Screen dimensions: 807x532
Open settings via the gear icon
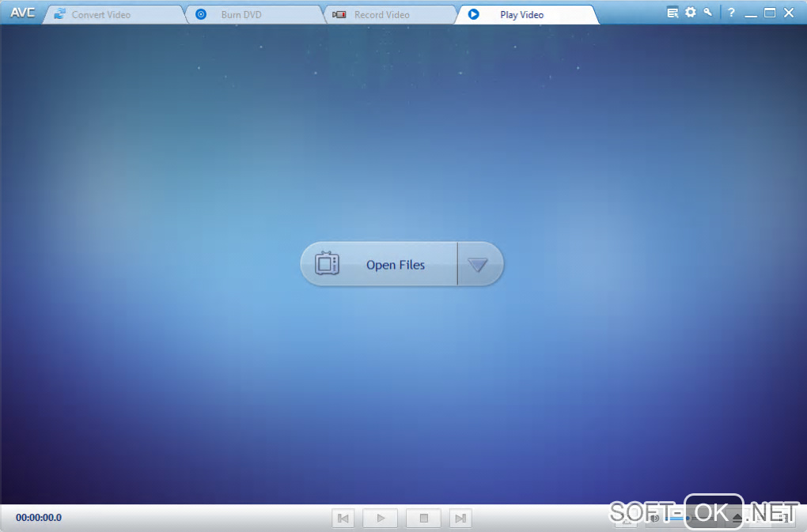coord(691,13)
